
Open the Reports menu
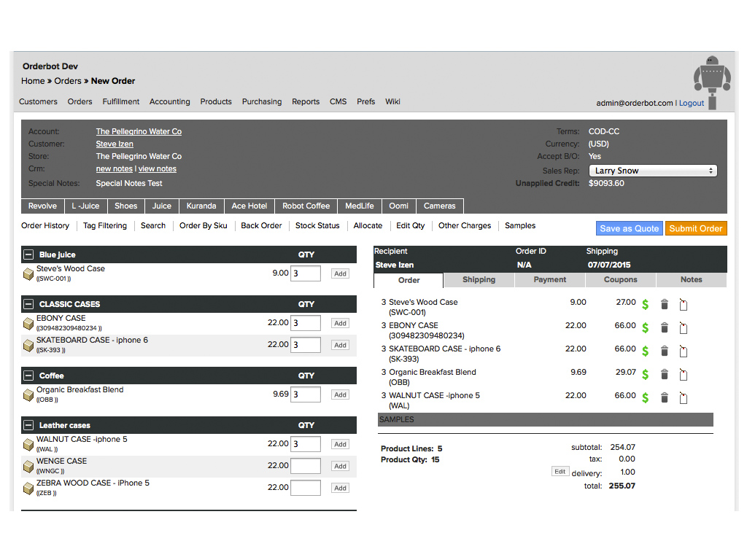[x=306, y=101]
